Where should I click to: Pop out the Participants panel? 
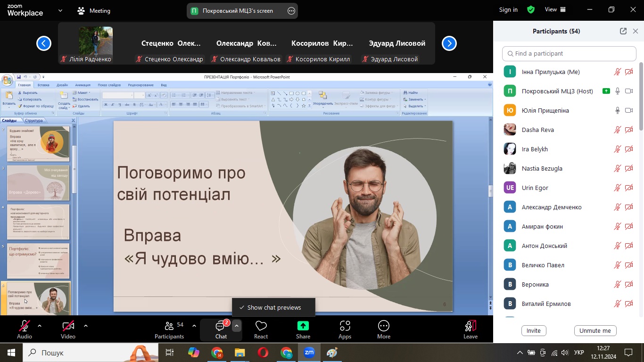click(x=623, y=31)
